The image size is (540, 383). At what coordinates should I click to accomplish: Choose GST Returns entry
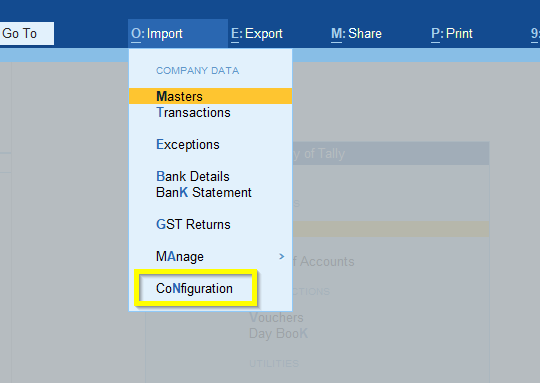click(x=193, y=225)
